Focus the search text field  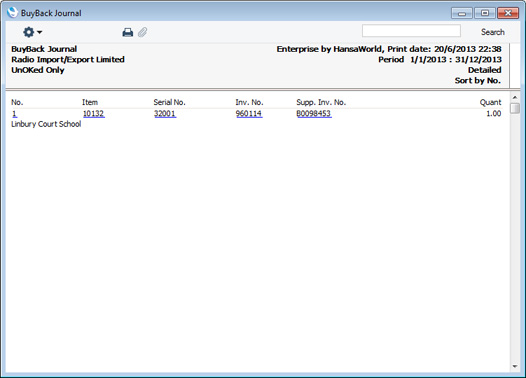tap(411, 31)
